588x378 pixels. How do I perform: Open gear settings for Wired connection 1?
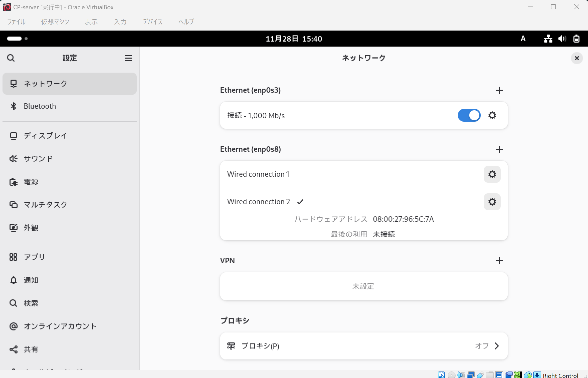[x=492, y=174]
